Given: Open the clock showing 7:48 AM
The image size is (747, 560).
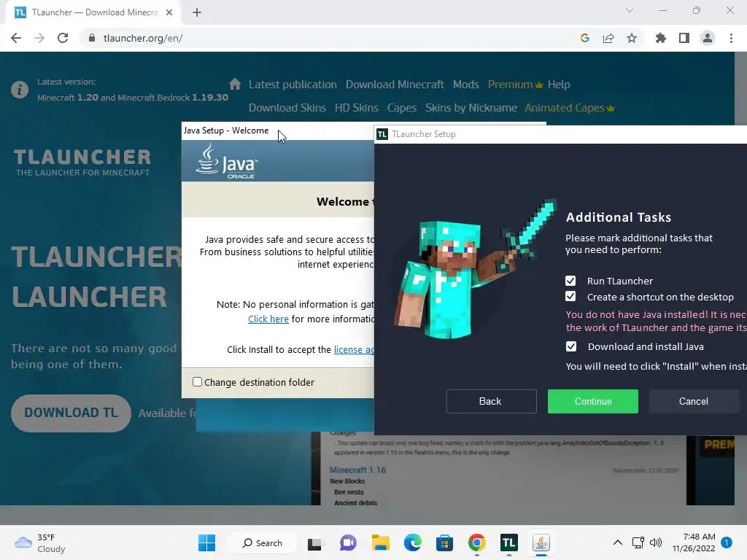Looking at the screenshot, I should click(694, 542).
